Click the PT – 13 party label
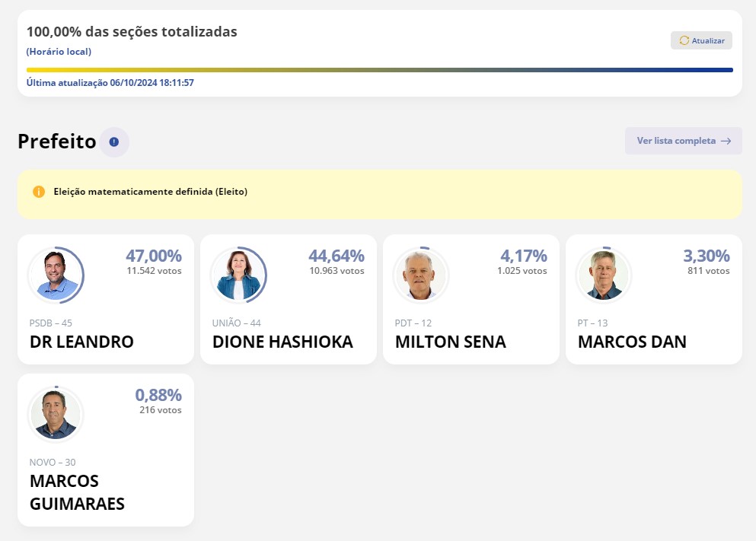756x541 pixels. point(592,323)
